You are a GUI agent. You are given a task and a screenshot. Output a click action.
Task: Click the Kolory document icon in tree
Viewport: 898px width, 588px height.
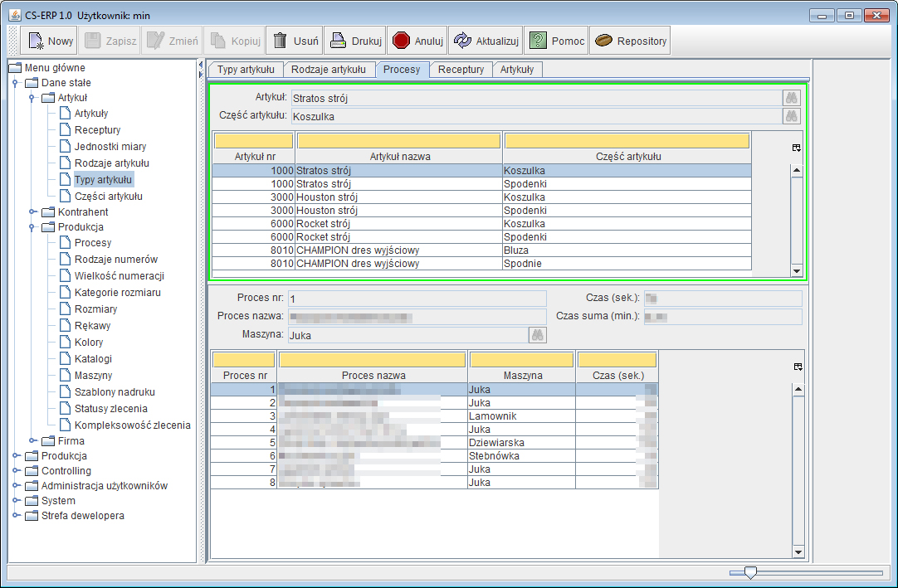tap(66, 342)
